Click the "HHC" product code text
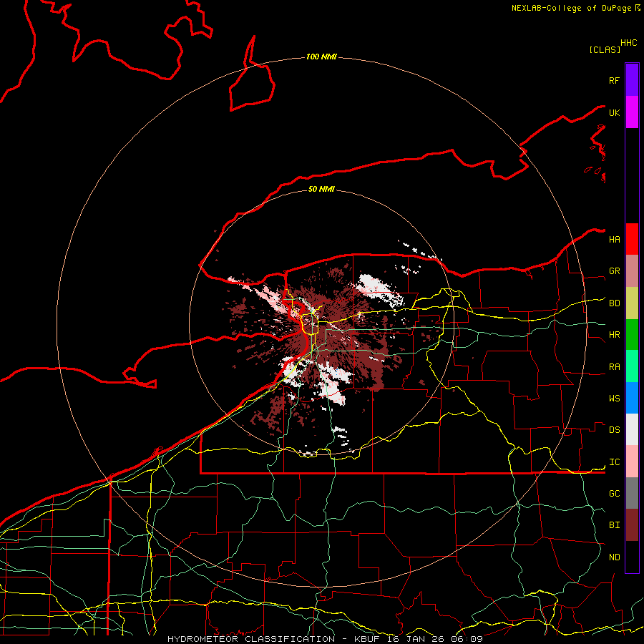The image size is (644, 644). [x=628, y=43]
